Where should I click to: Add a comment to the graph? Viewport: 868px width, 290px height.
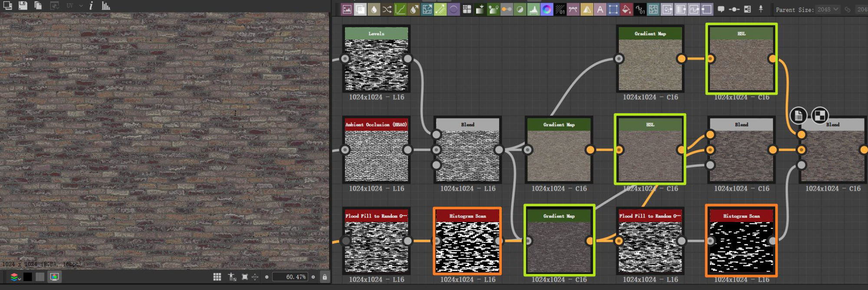(721, 9)
